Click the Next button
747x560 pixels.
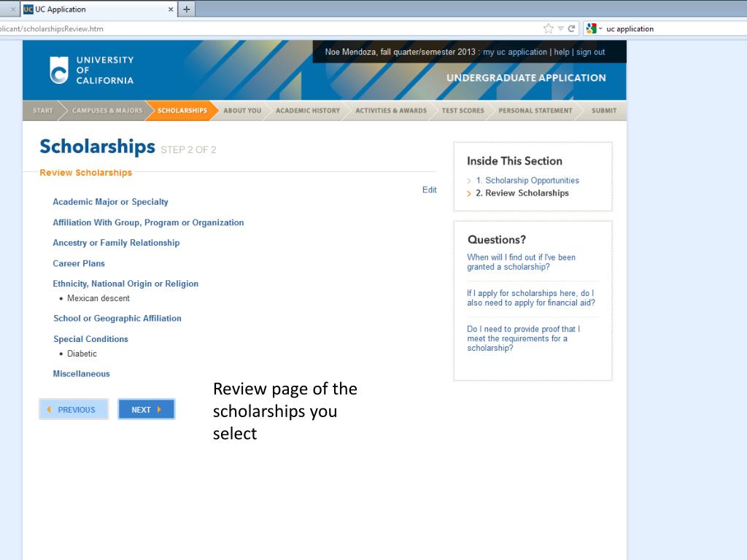point(146,410)
